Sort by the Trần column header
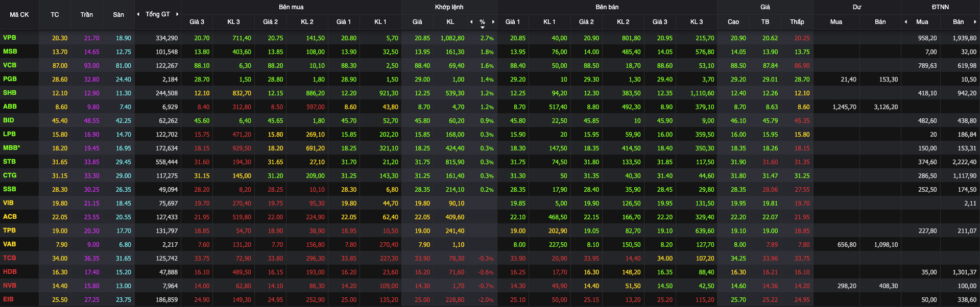 pyautogui.click(x=87, y=15)
